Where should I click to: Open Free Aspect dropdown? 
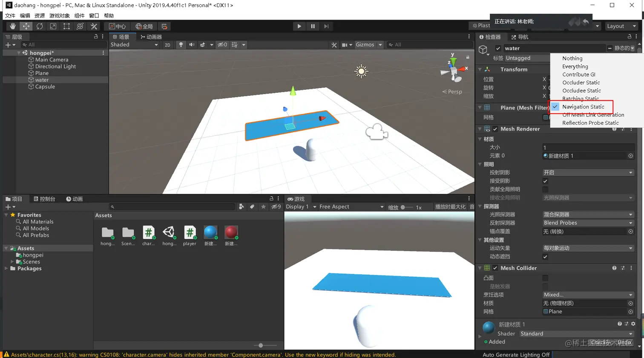tap(351, 207)
